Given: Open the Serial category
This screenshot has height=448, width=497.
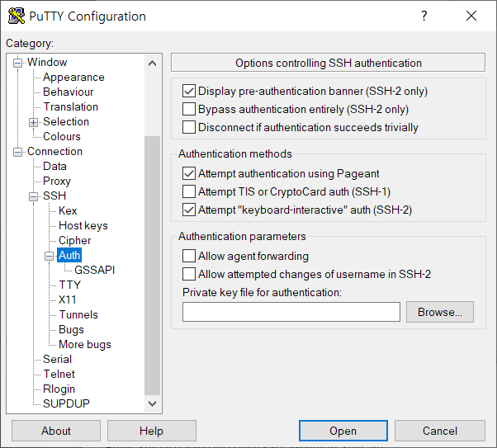Looking at the screenshot, I should 57,360.
